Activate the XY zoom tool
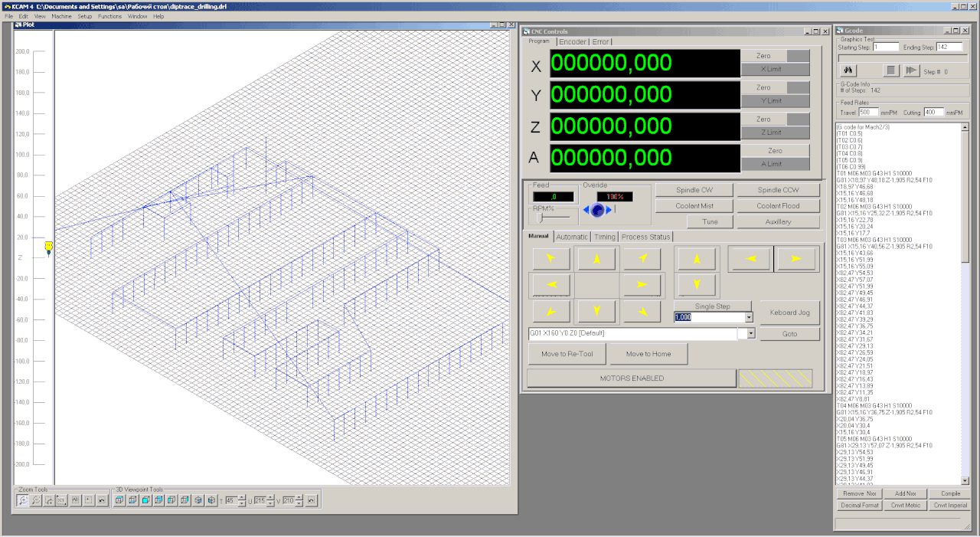 click(x=62, y=500)
